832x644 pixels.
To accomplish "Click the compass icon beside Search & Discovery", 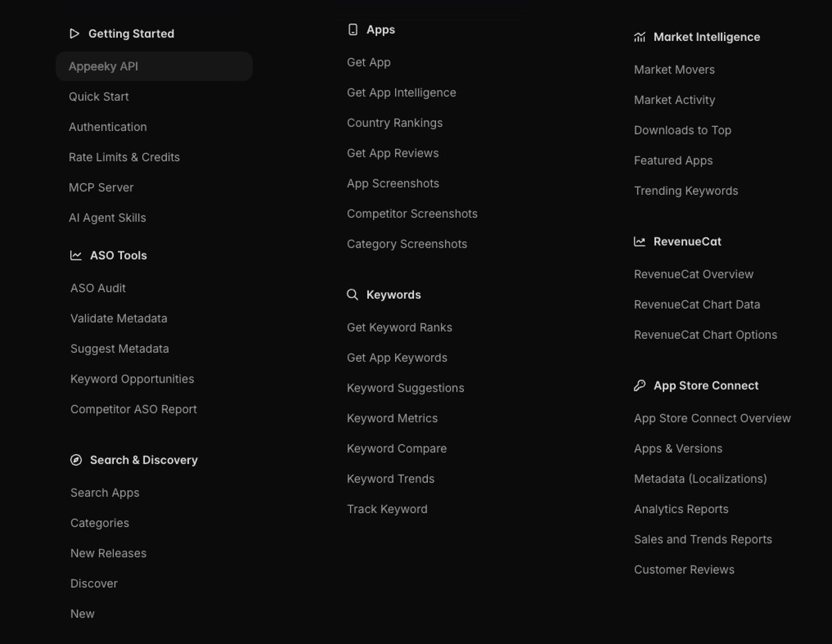I will point(76,460).
